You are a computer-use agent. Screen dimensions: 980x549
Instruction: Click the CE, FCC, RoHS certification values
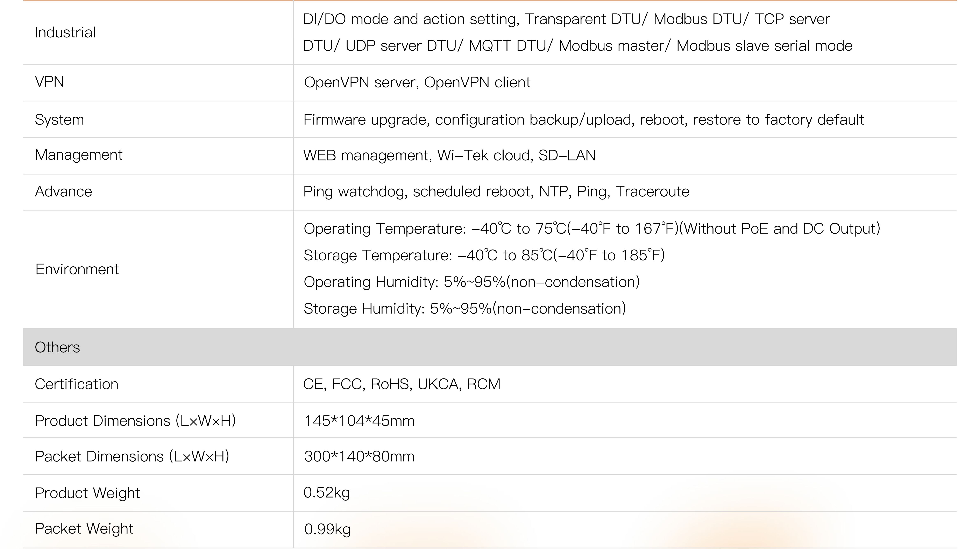[402, 384]
